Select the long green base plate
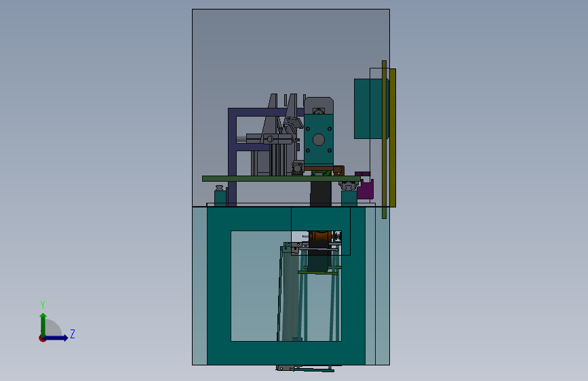This screenshot has height=381, width=588. (281, 178)
